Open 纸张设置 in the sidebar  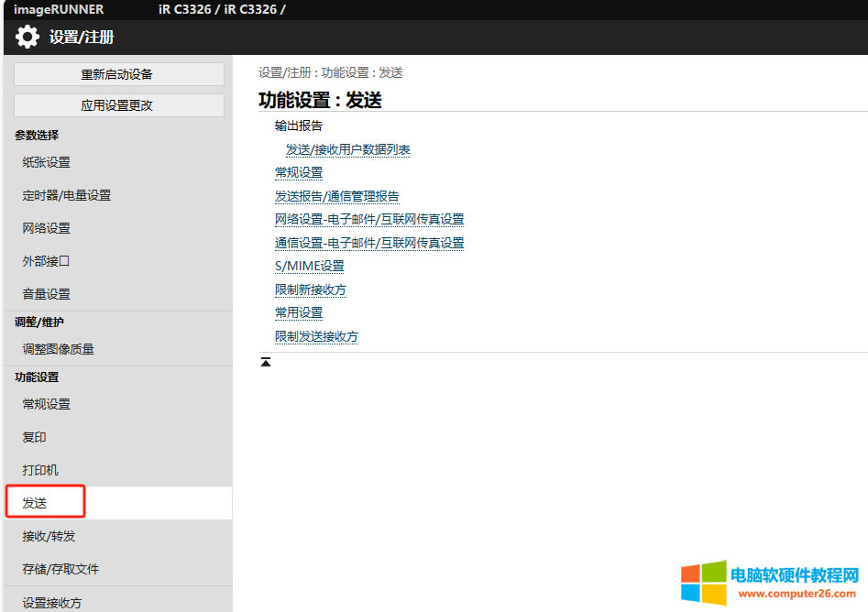pyautogui.click(x=47, y=162)
